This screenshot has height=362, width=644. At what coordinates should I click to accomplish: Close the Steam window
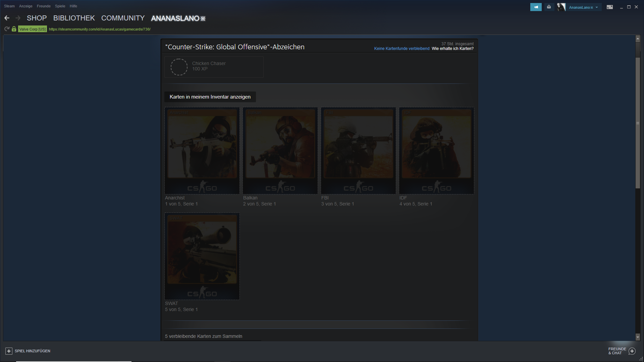636,7
